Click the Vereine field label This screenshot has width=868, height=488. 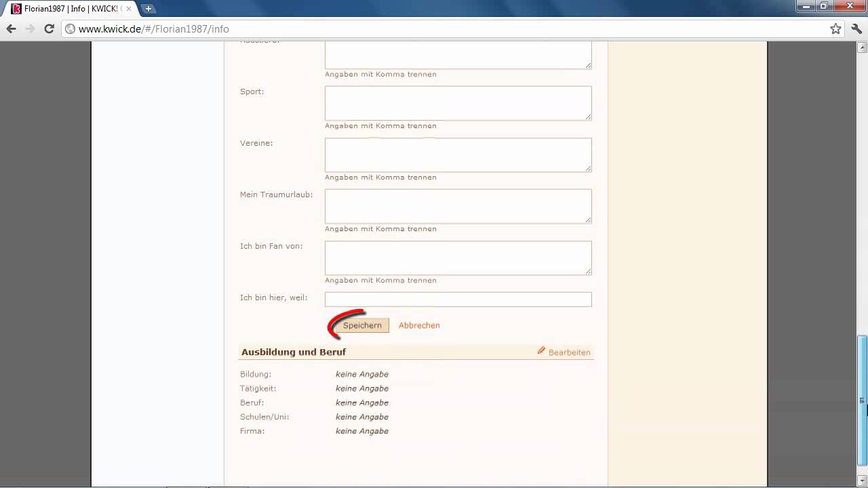click(256, 143)
